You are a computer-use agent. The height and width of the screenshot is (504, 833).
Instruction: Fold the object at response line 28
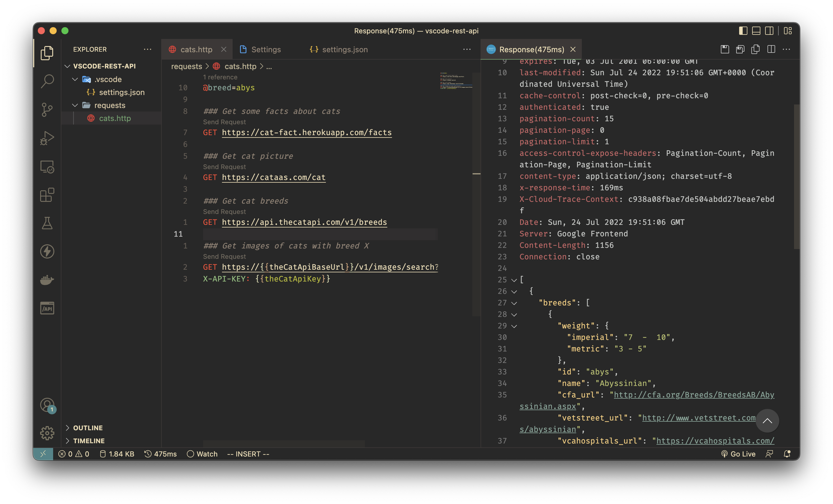pos(514,315)
